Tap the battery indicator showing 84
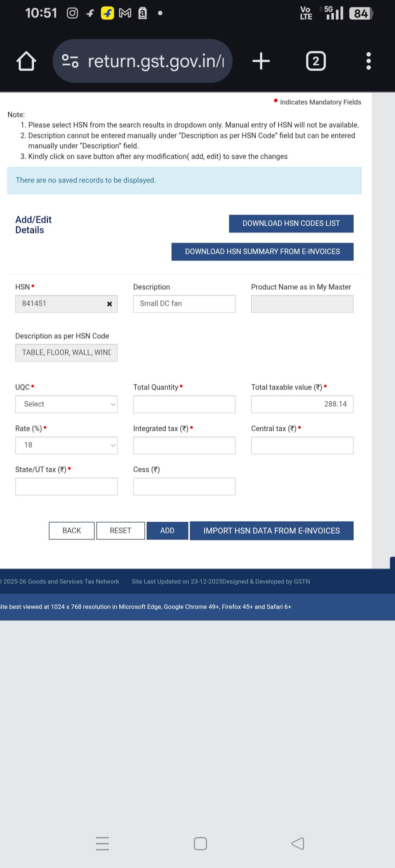Image resolution: width=395 pixels, height=868 pixels. 361,14
